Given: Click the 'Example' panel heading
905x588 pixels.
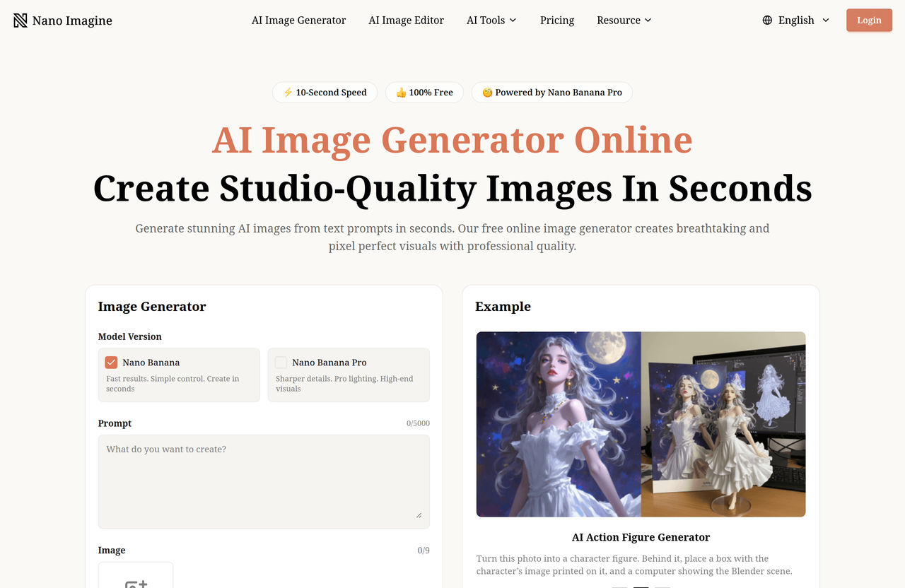Looking at the screenshot, I should [503, 307].
